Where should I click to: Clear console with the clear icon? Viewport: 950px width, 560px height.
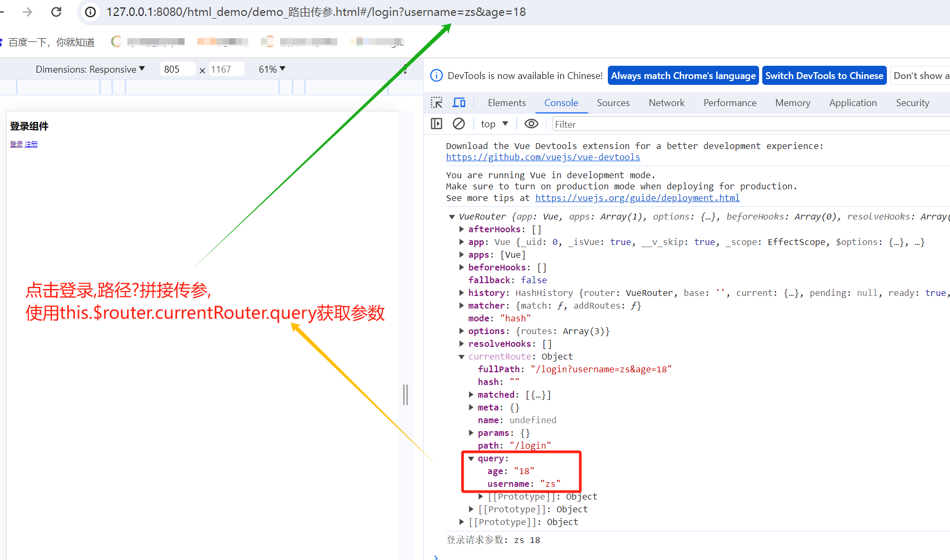[x=459, y=124]
